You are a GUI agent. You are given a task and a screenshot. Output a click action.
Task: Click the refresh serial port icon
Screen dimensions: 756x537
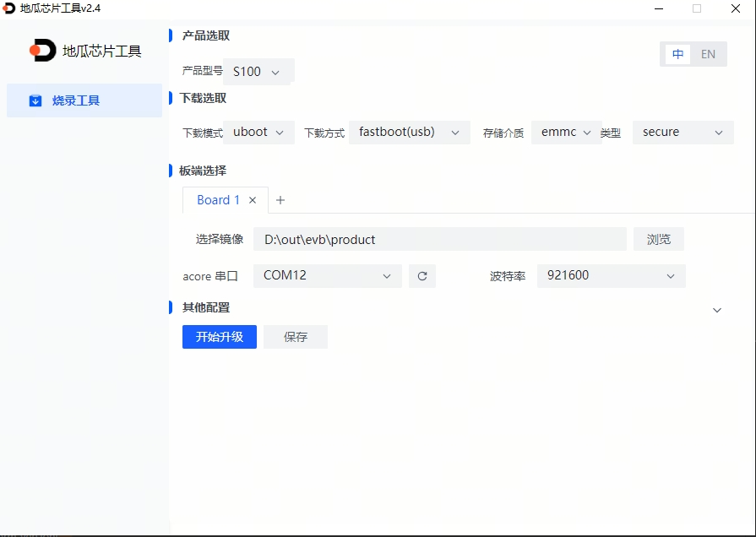(422, 276)
